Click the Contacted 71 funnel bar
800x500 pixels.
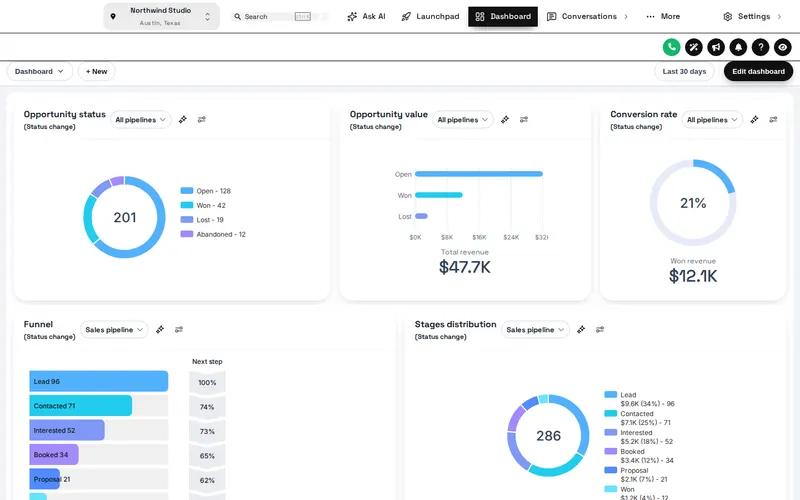pos(81,406)
